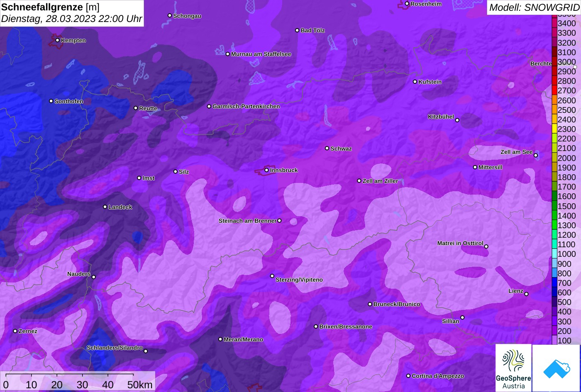Click the Zell am Ziller label
This screenshot has width=581, height=392.
381,181
